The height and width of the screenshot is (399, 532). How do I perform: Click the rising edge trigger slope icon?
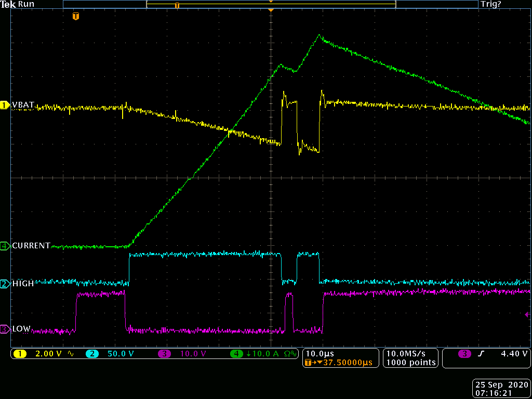click(482, 354)
